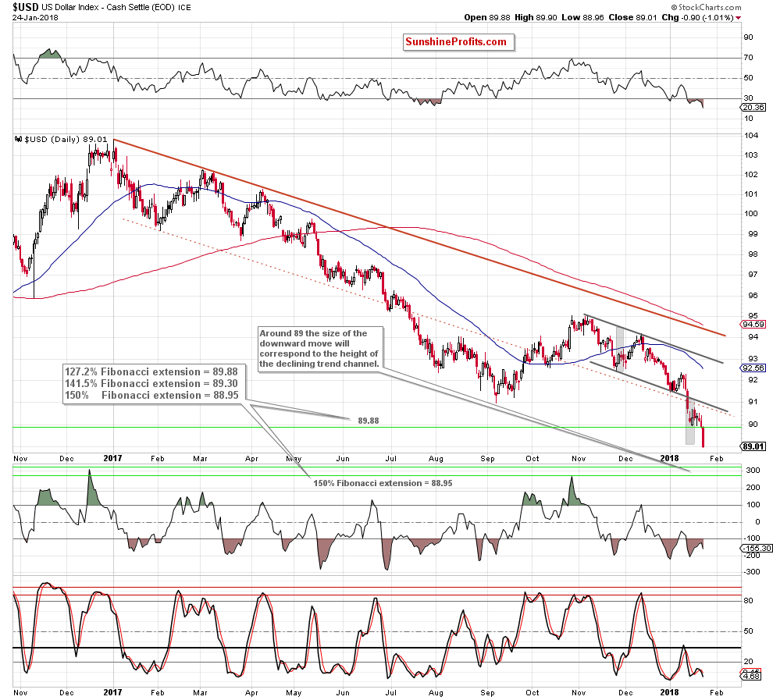
Task: Click the 70 level label on RSI axis
Action: pyautogui.click(x=748, y=58)
